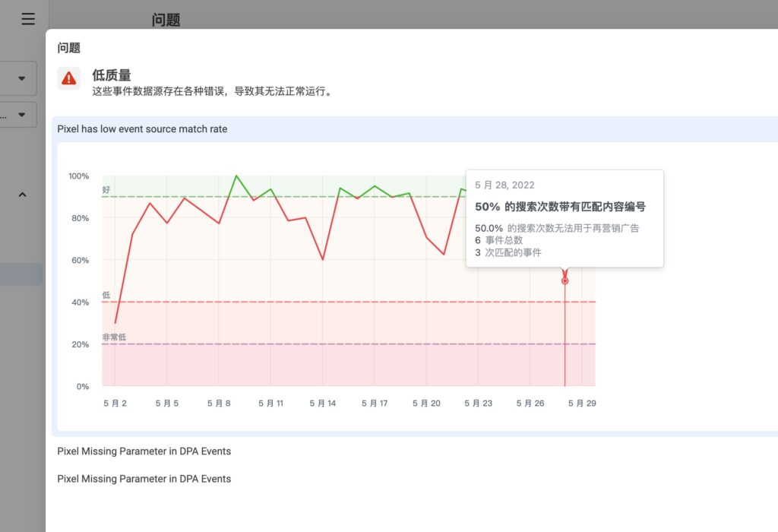778x532 pixels.
Task: Click the first Pixel Missing Parameter in DPA Events entry
Action: [x=144, y=451]
